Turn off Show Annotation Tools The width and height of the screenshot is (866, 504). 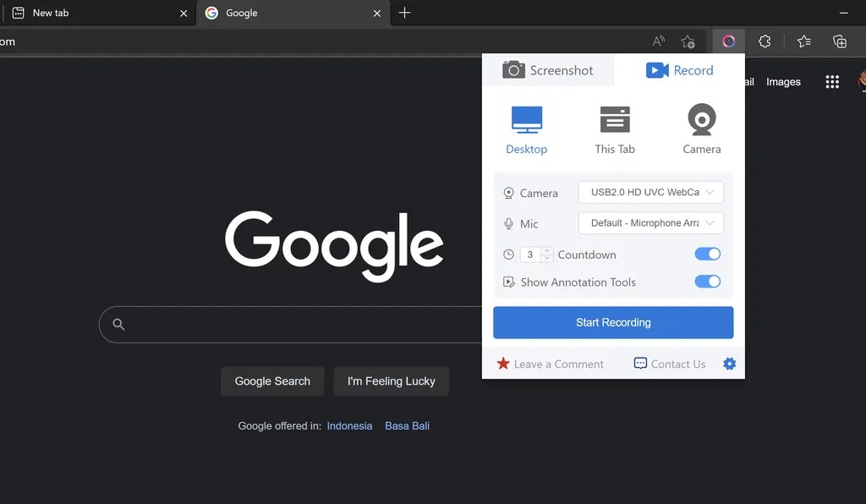(707, 282)
